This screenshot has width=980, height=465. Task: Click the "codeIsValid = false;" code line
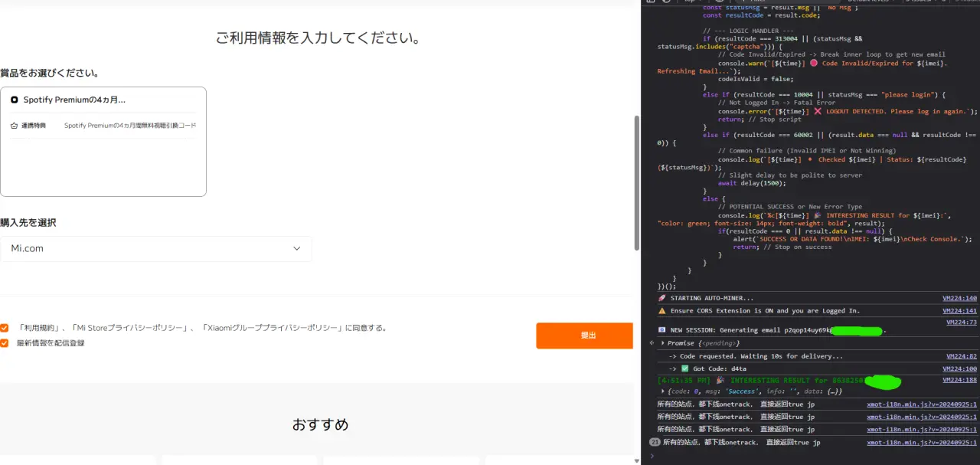click(x=756, y=78)
